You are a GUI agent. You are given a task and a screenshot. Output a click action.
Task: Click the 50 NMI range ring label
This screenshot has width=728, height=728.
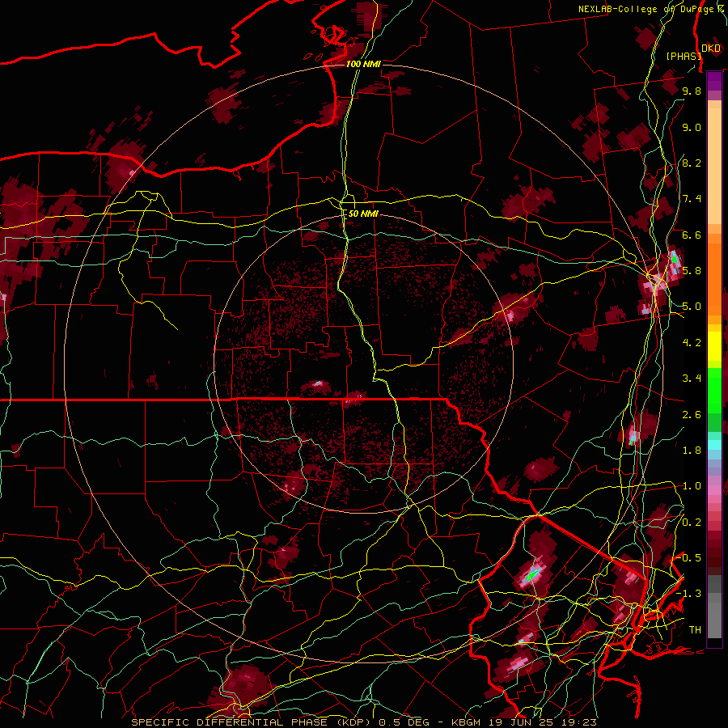(363, 214)
